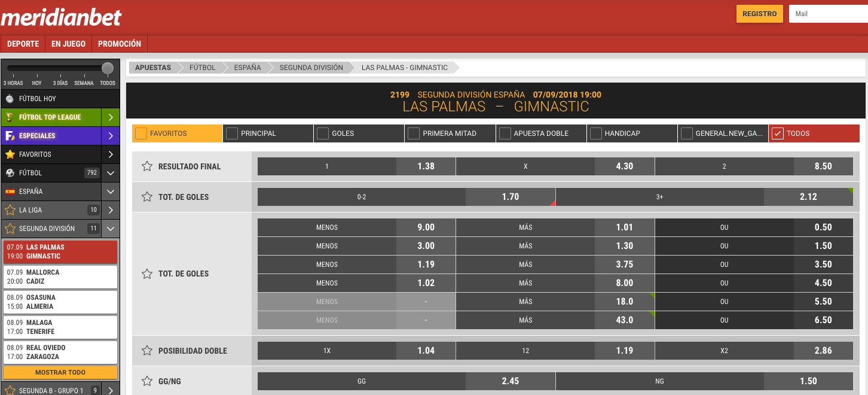Screen dimensions: 868x395
Task: Click the trophy icon for Fútbol Top League
Action: click(10, 117)
